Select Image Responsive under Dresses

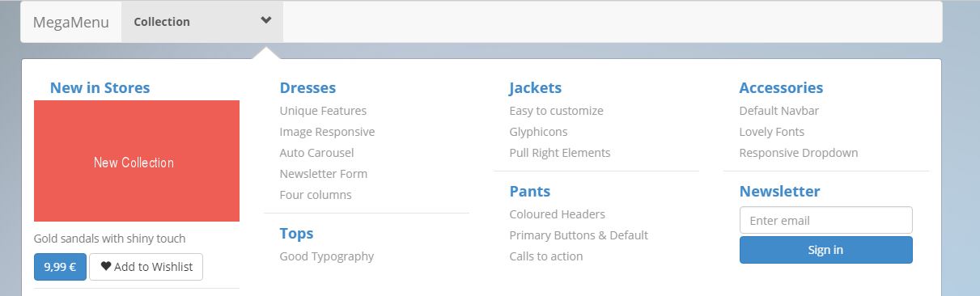coord(327,132)
